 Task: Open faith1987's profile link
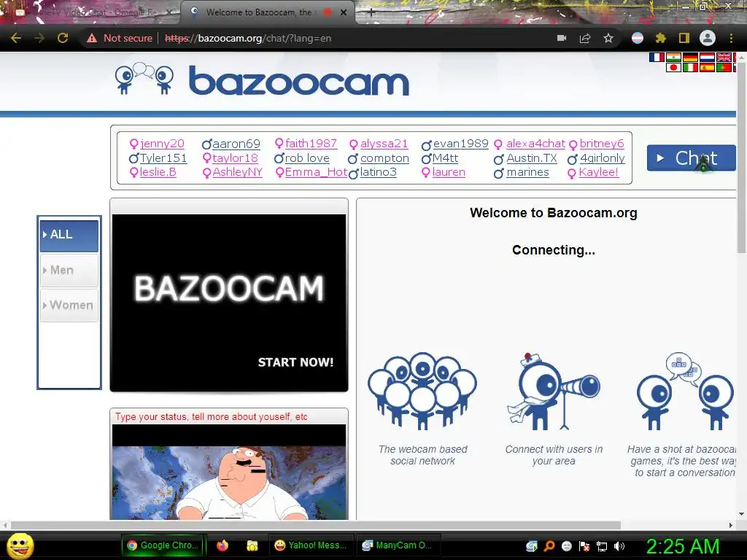[x=311, y=144]
